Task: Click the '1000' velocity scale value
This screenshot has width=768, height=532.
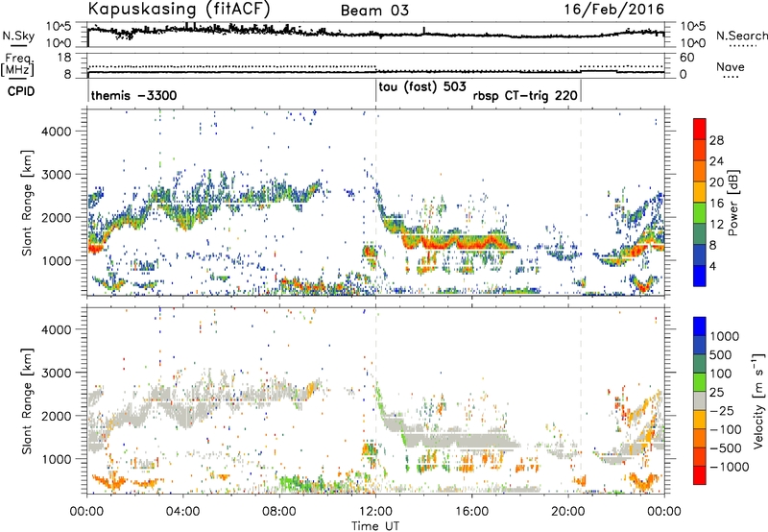Action: [x=725, y=336]
